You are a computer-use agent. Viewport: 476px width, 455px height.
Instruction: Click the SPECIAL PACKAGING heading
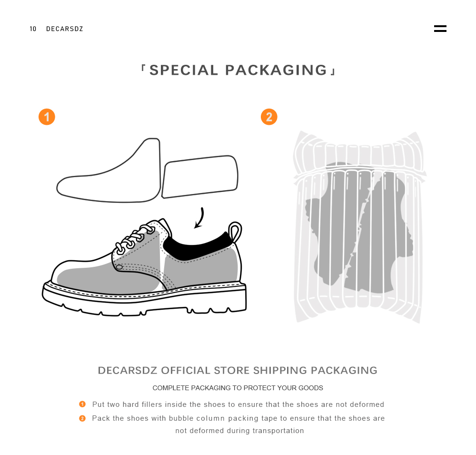point(238,70)
